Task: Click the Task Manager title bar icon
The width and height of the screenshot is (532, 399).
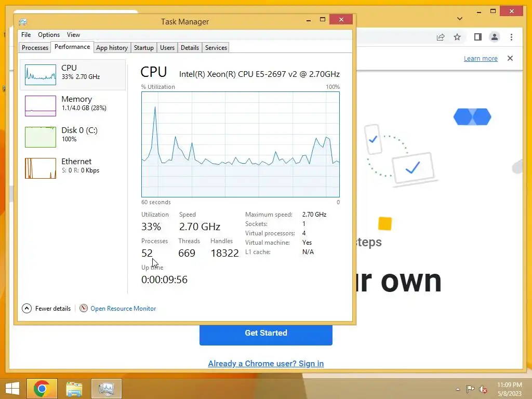Action: (x=23, y=22)
